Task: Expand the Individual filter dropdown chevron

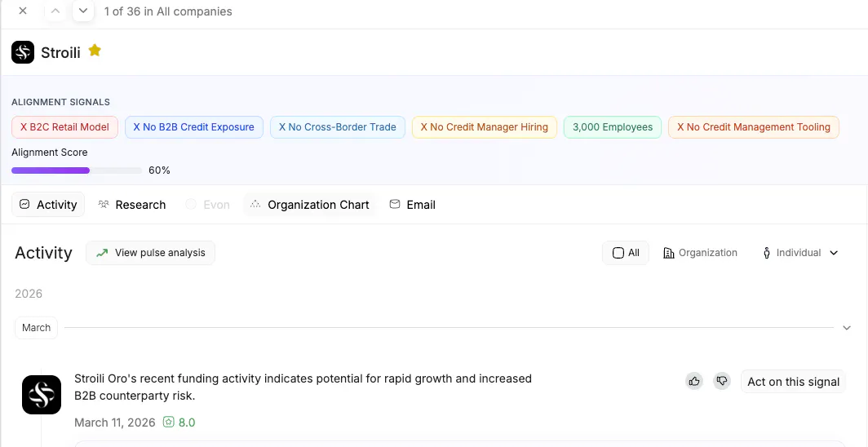Action: point(834,253)
